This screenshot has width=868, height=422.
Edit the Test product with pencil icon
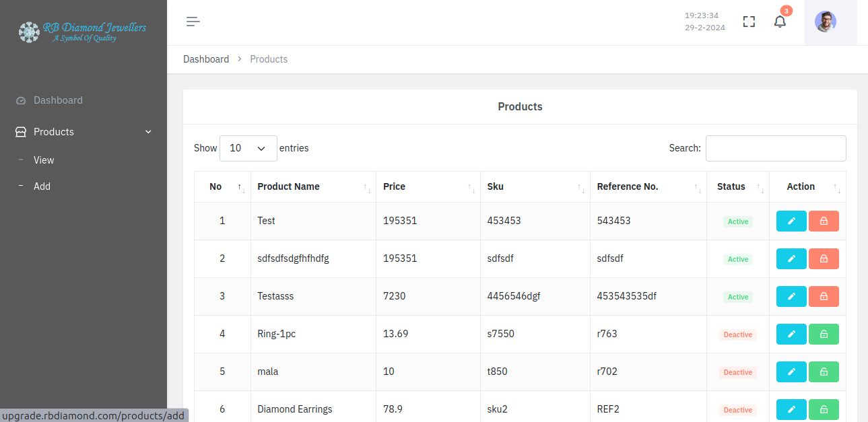click(791, 221)
